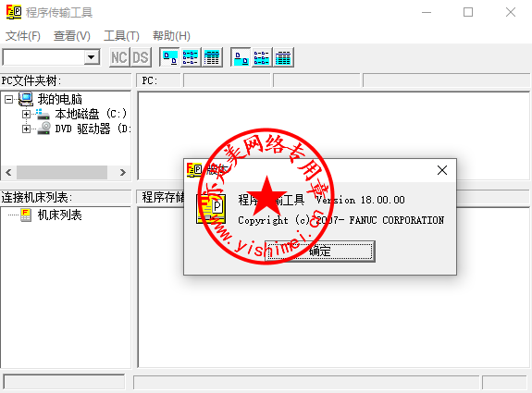The image size is (532, 393).
Task: Select 机床列表 in machine list
Action: (59, 215)
